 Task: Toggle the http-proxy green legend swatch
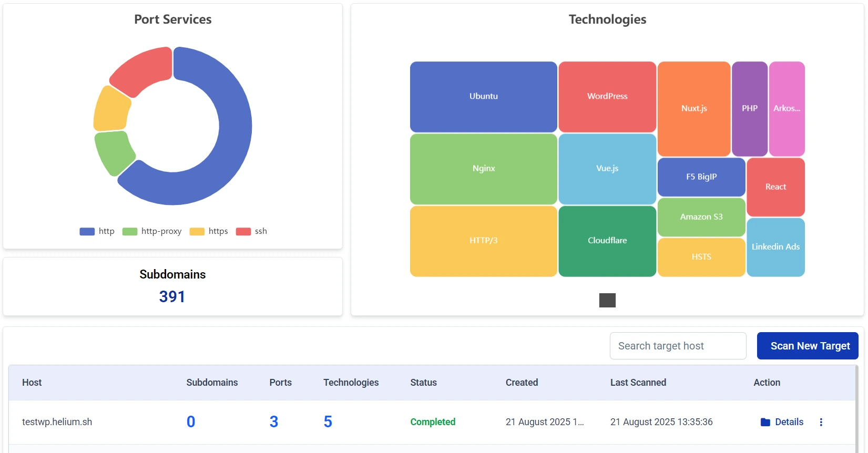[x=130, y=231]
